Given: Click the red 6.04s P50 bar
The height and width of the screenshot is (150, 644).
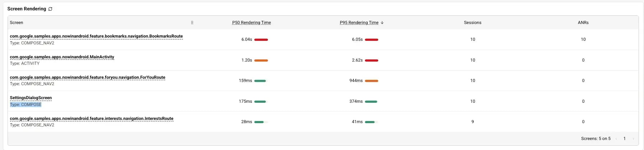Looking at the screenshot, I should (261, 40).
